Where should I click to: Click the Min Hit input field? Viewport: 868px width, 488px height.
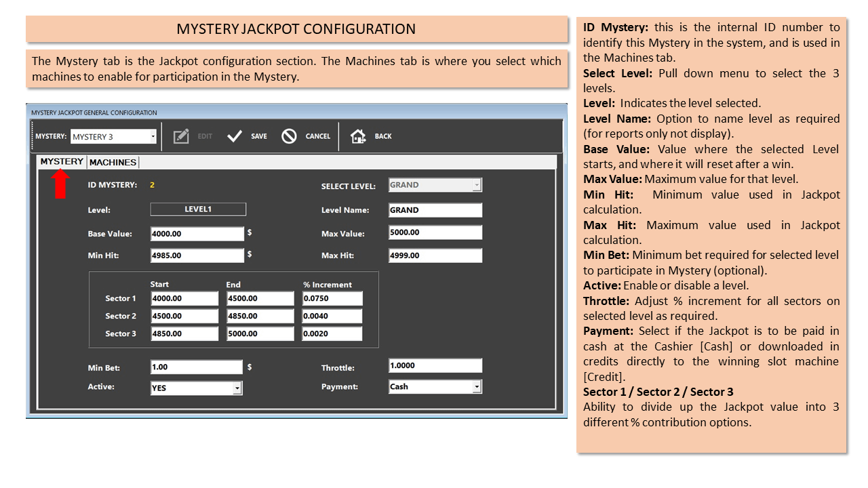pos(197,256)
